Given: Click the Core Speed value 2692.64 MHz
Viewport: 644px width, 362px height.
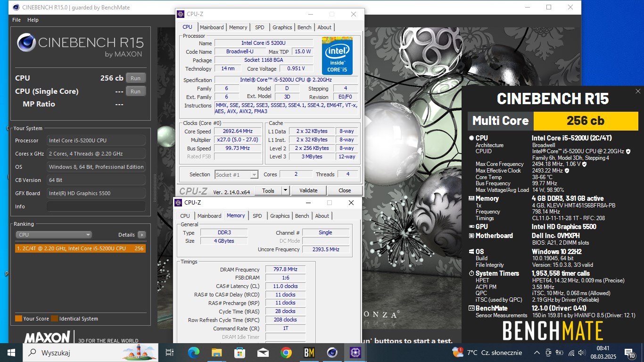Looking at the screenshot, I should coord(238,132).
